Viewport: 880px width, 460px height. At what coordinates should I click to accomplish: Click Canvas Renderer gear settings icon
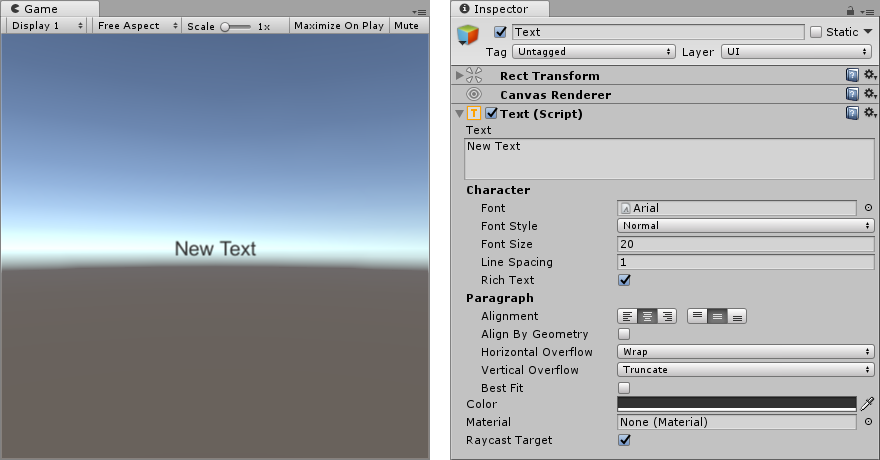(x=870, y=95)
